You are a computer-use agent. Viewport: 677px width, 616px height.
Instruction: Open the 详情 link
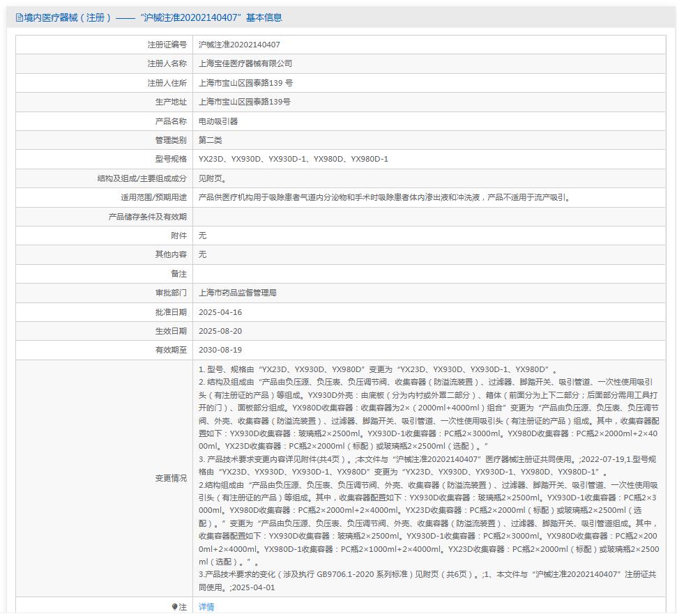click(x=206, y=607)
